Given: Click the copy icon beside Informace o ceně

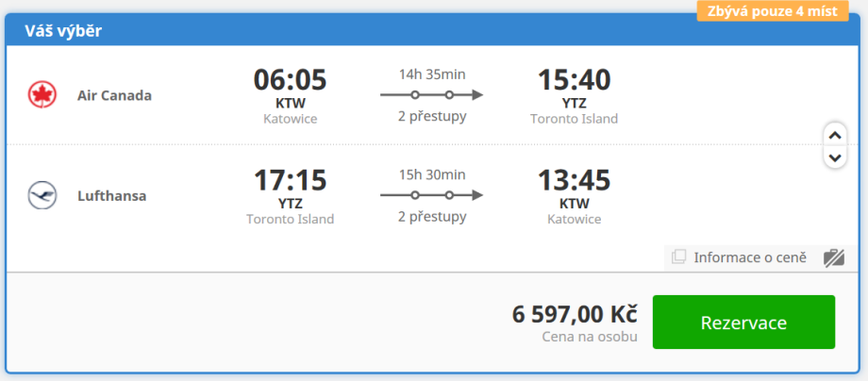Looking at the screenshot, I should (678, 257).
